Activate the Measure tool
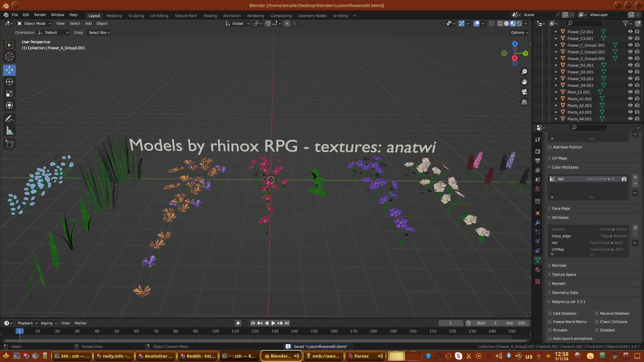644x362 pixels. [9, 131]
